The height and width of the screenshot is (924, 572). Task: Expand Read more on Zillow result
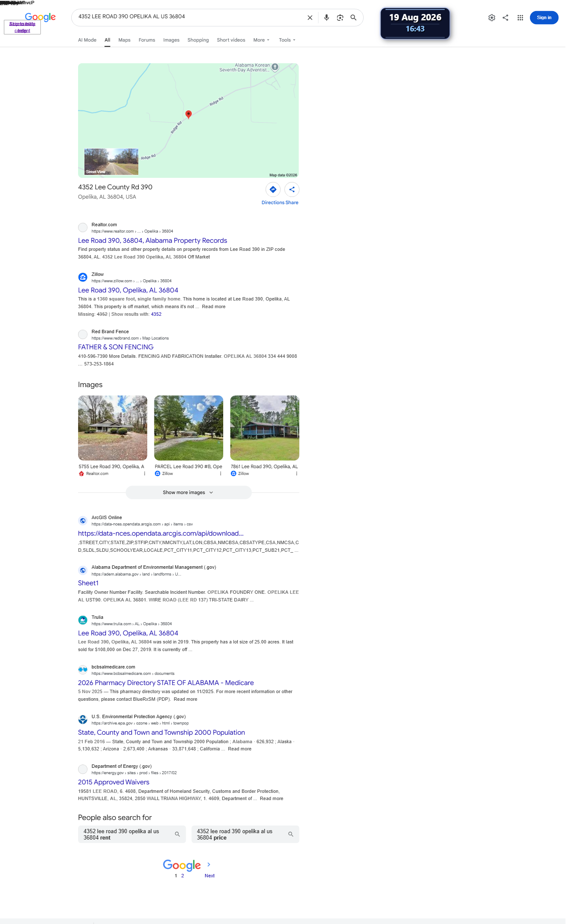tap(214, 306)
